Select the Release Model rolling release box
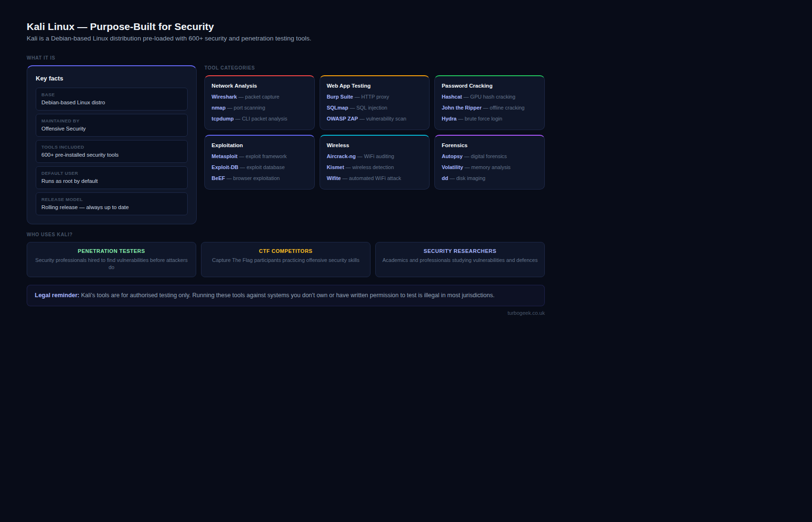The image size is (812, 522). pos(111,204)
